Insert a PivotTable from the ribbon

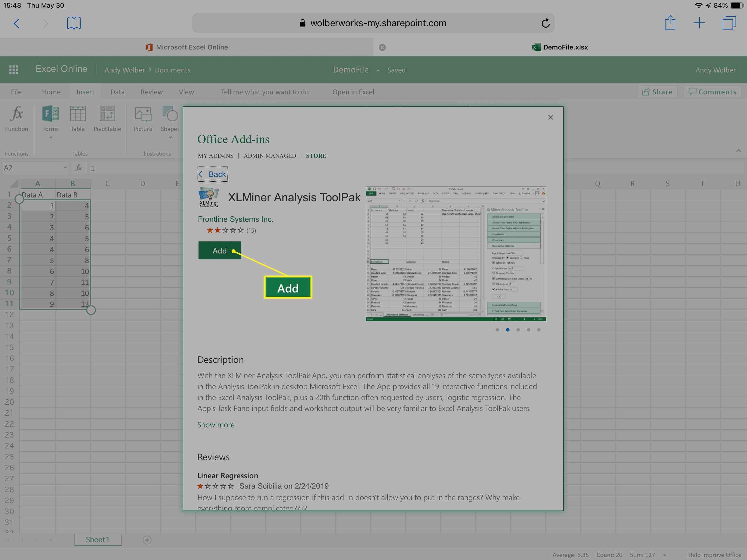[x=107, y=119]
